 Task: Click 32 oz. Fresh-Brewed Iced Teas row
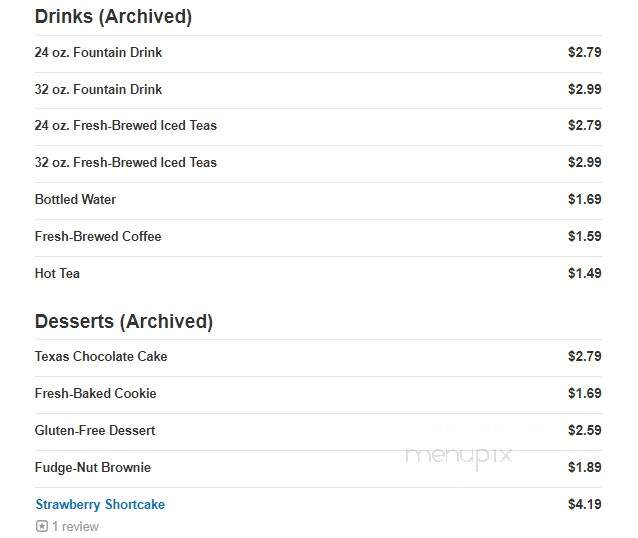(x=318, y=162)
